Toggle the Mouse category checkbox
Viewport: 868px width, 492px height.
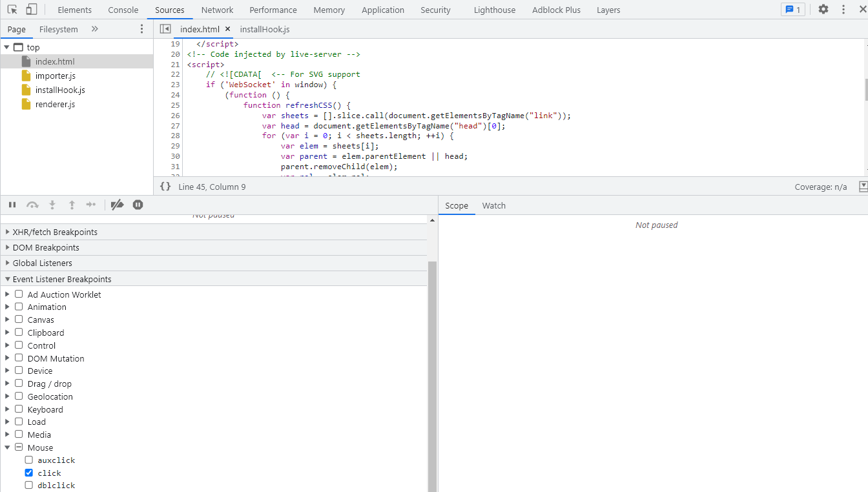(19, 447)
